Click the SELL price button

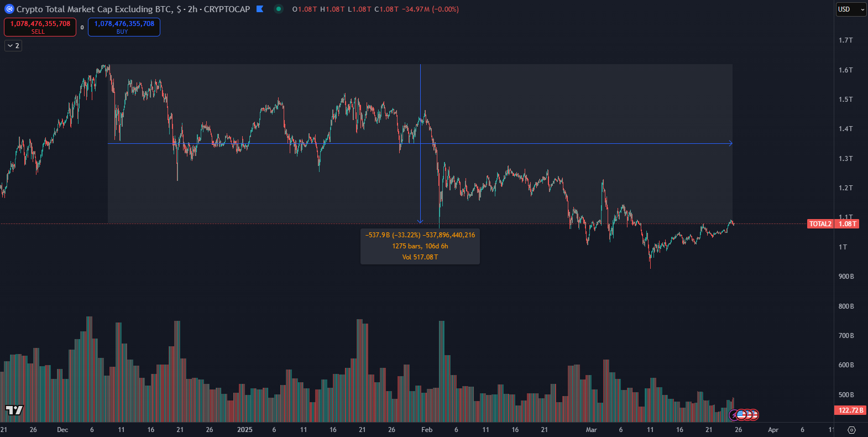[x=40, y=27]
